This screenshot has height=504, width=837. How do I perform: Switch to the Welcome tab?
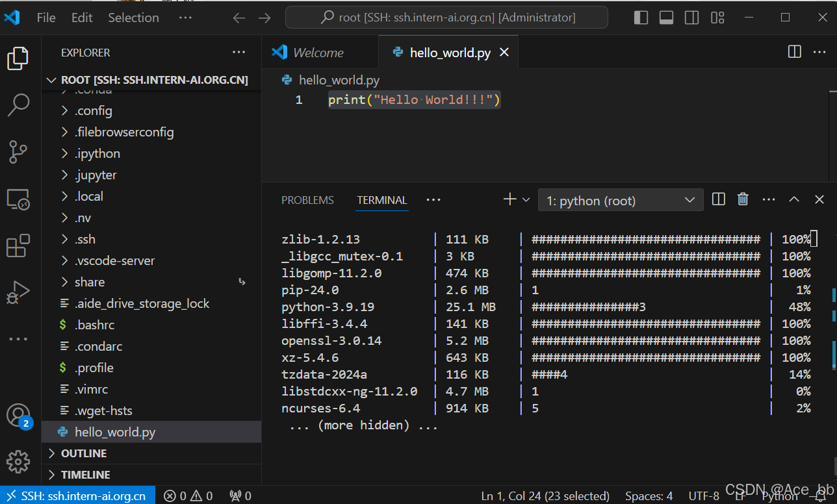pyautogui.click(x=319, y=53)
